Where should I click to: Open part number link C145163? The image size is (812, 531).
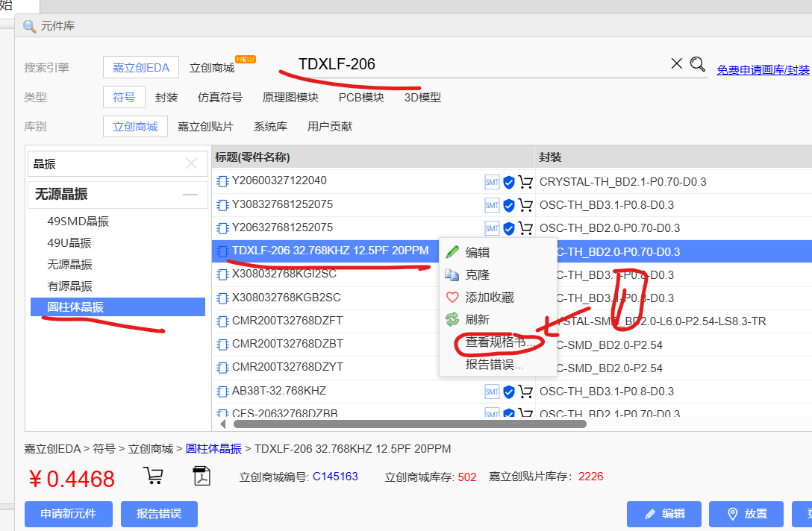(x=335, y=476)
